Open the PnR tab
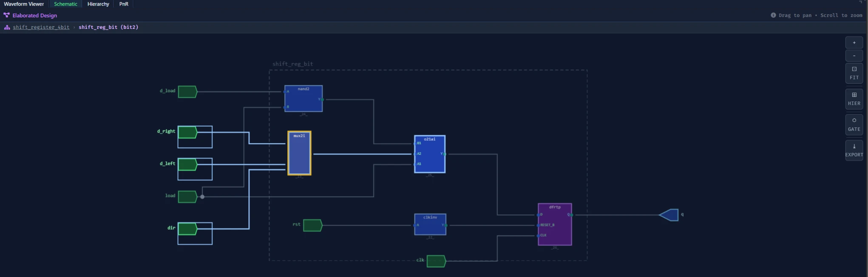Viewport: 868px width, 277px height. 124,4
